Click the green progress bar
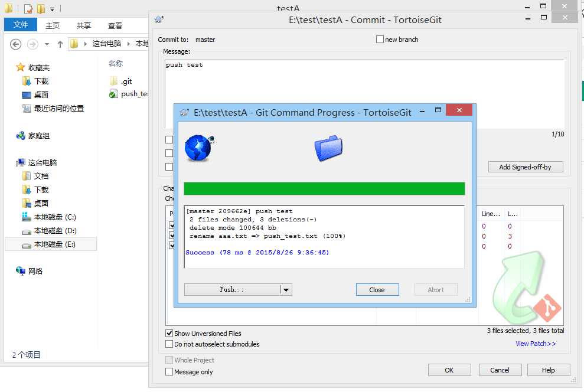This screenshot has width=584, height=392. coord(324,188)
